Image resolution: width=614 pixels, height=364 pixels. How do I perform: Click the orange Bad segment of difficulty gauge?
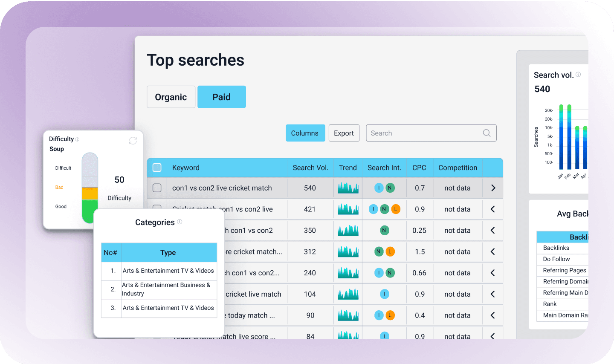tap(90, 194)
